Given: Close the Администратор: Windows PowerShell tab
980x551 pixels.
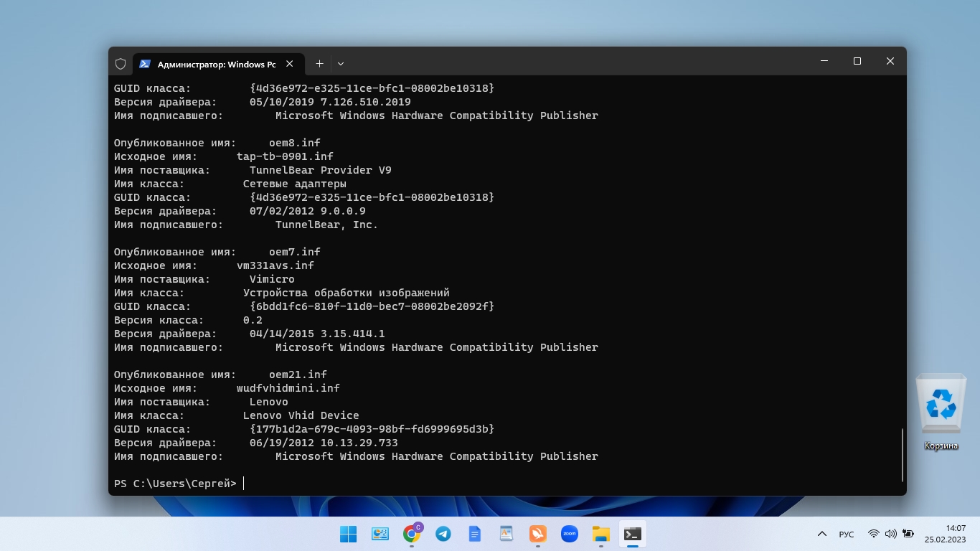Looking at the screenshot, I should pos(290,64).
